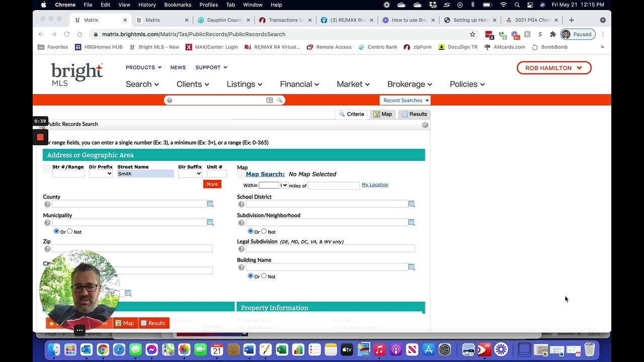644x362 pixels.
Task: Switch to the Criteria tab
Action: click(351, 114)
